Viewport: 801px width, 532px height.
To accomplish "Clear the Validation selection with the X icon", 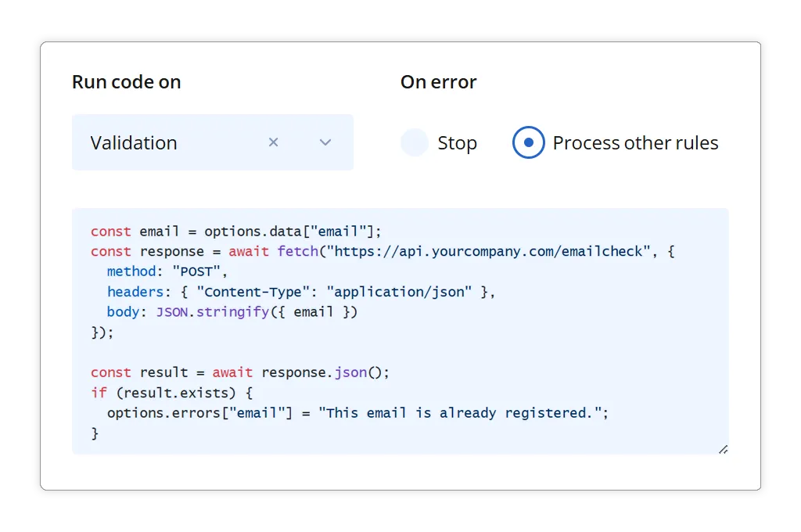I will [273, 142].
